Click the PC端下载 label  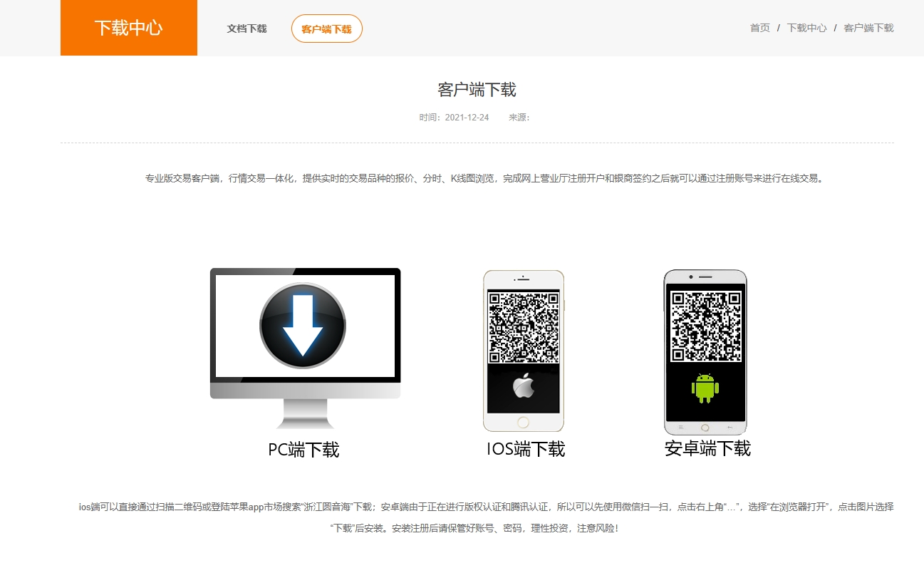coord(303,450)
